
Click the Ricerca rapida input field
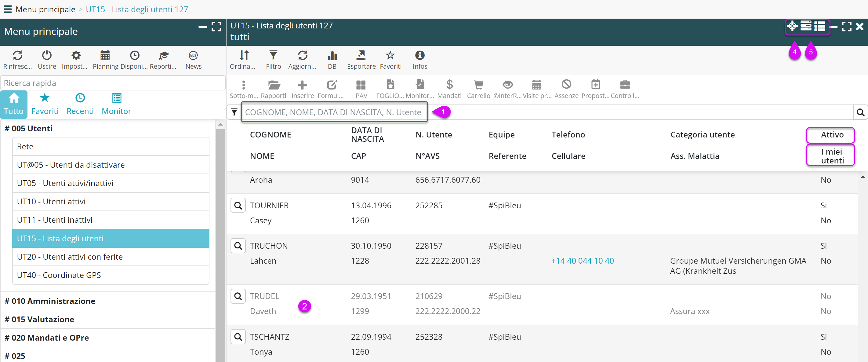pos(113,83)
